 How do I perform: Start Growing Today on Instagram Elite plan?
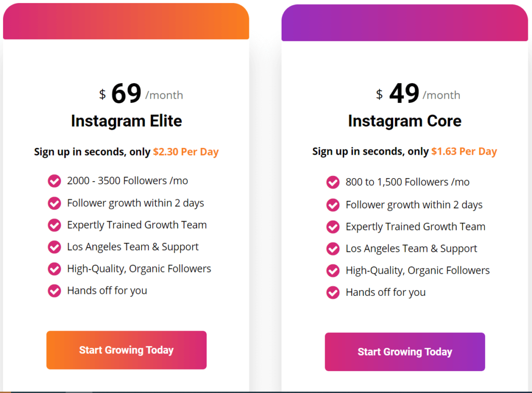[127, 350]
